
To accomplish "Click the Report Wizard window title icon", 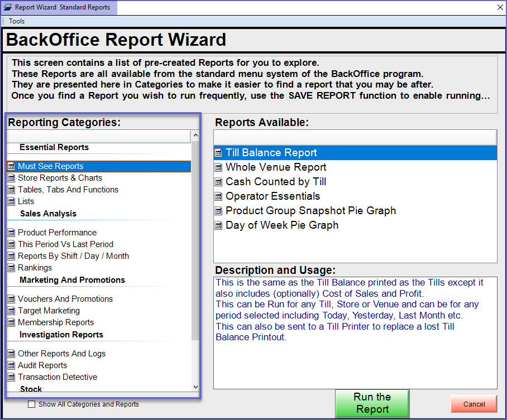I will click(7, 7).
